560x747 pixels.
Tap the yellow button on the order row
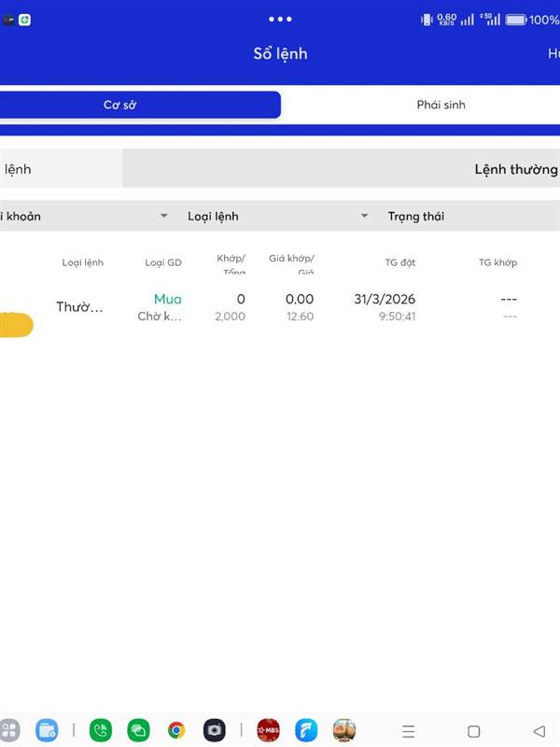coord(16,325)
